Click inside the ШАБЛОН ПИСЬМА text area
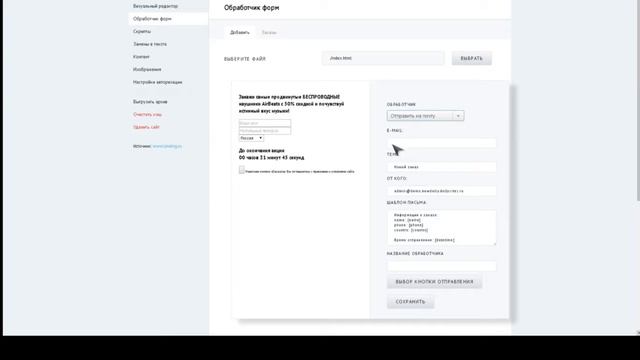 coord(442,228)
